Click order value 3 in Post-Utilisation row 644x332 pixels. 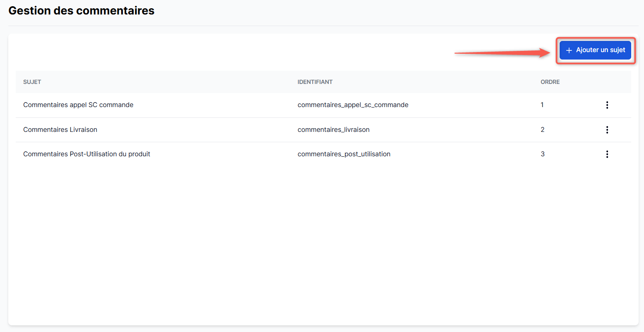point(542,154)
